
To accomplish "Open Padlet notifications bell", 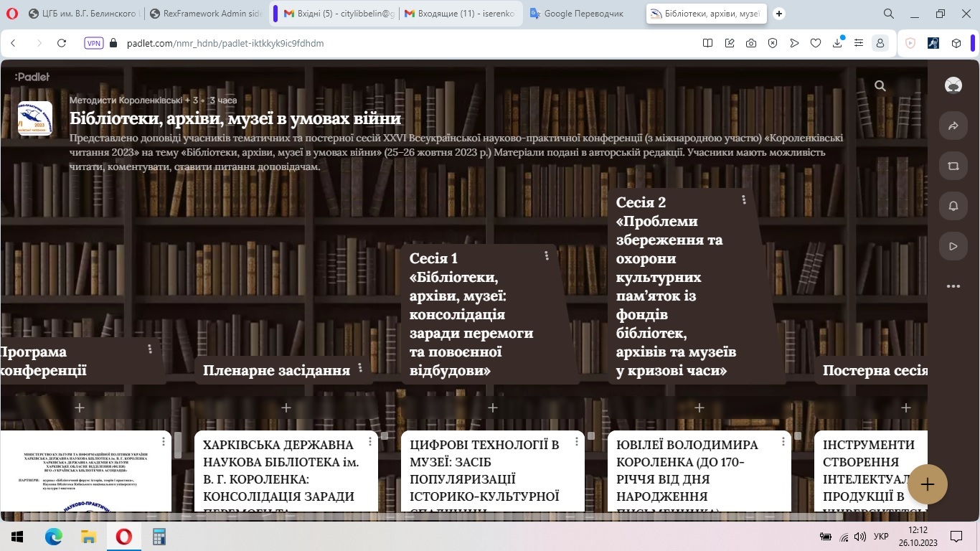I will [x=953, y=206].
